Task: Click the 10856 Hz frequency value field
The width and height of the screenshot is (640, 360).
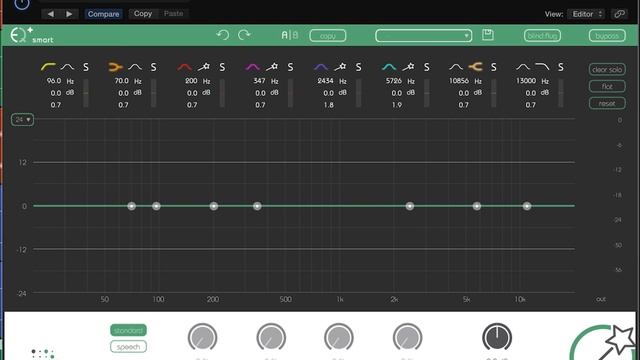Action: (459, 81)
